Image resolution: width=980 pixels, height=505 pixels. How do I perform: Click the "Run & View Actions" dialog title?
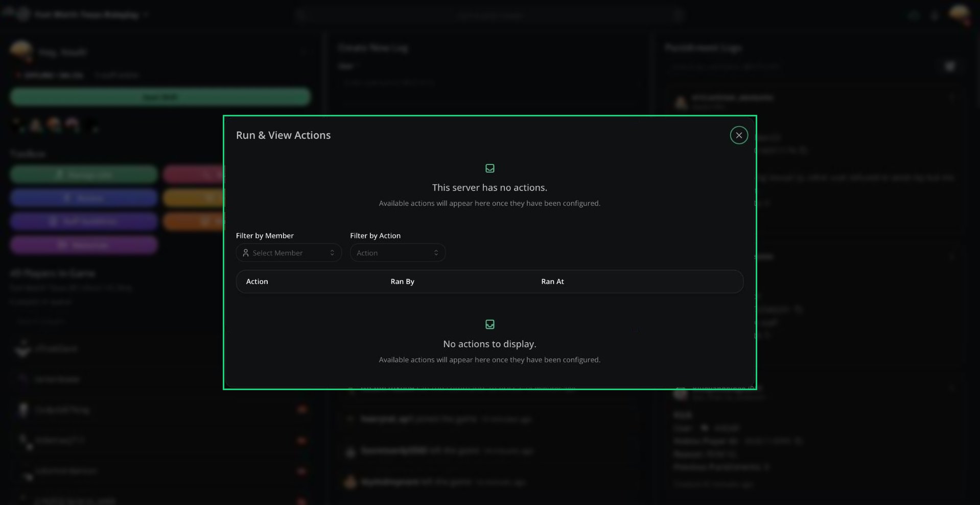(283, 135)
